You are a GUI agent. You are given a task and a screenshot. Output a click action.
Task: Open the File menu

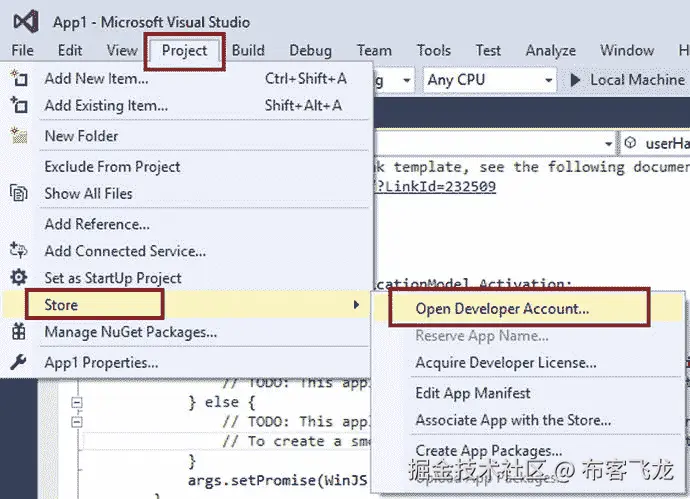pyautogui.click(x=22, y=50)
